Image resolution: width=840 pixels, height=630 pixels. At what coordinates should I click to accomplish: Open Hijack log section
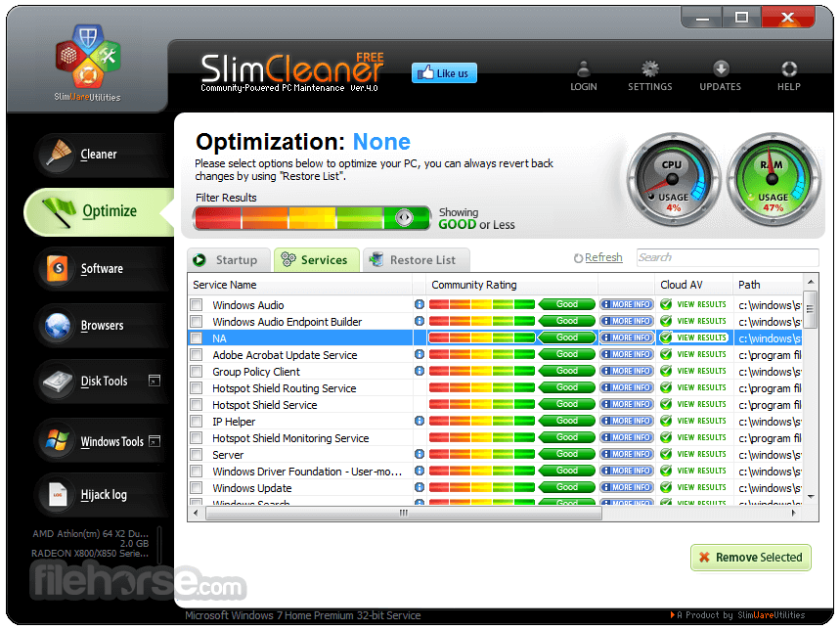[102, 494]
